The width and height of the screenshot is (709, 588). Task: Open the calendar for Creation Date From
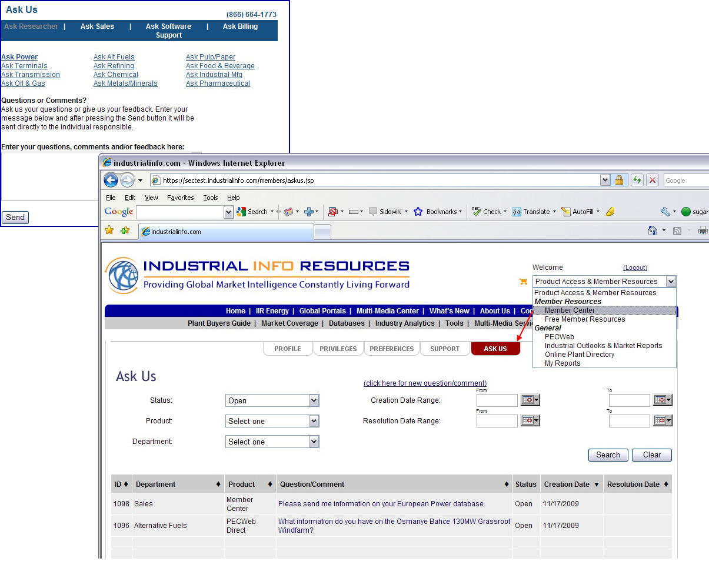[529, 400]
